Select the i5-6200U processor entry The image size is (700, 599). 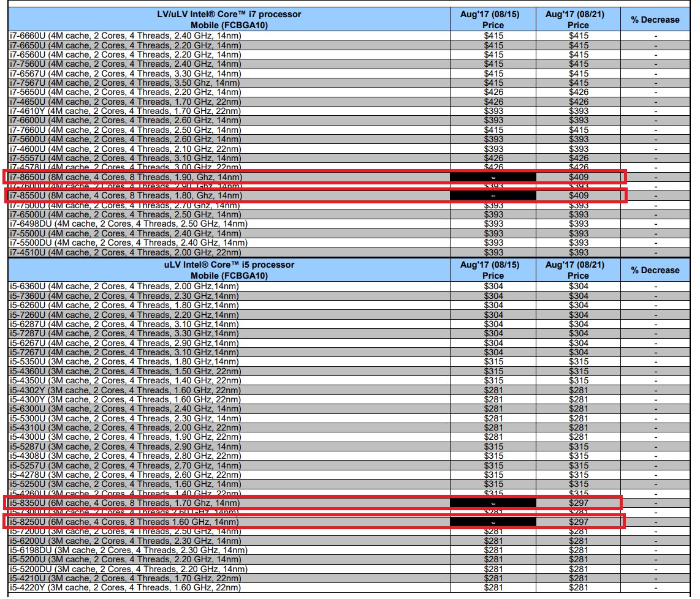(126, 541)
